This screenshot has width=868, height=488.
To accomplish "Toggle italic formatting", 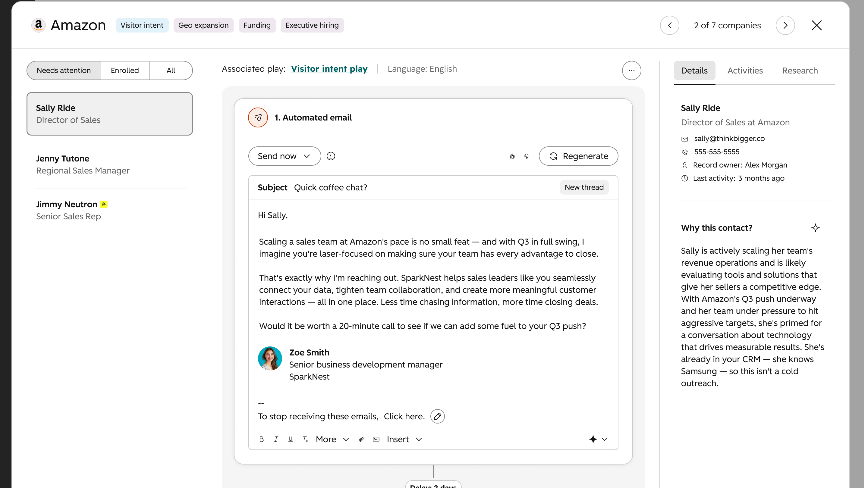I will 276,439.
